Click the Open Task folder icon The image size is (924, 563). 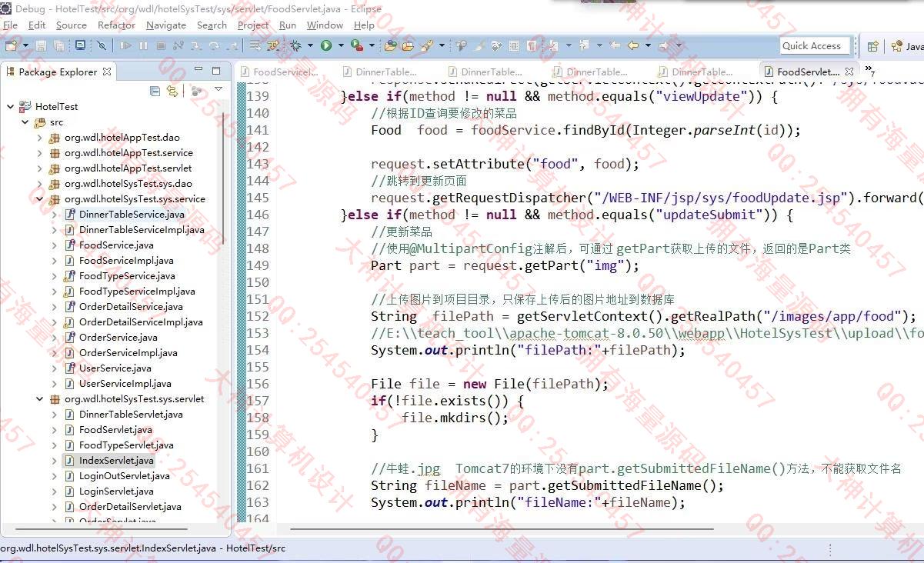pyautogui.click(x=408, y=46)
